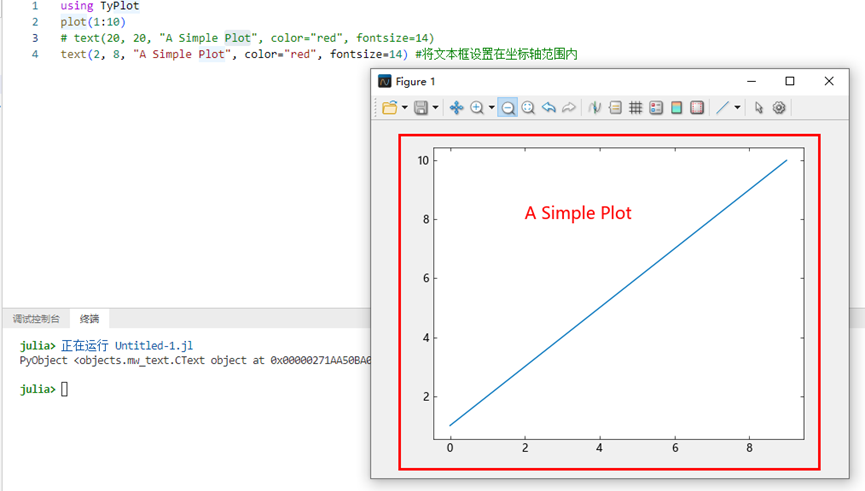Viewport: 865px width, 491px height.
Task: Click text(2, 8 code on line 4
Action: [x=234, y=54]
